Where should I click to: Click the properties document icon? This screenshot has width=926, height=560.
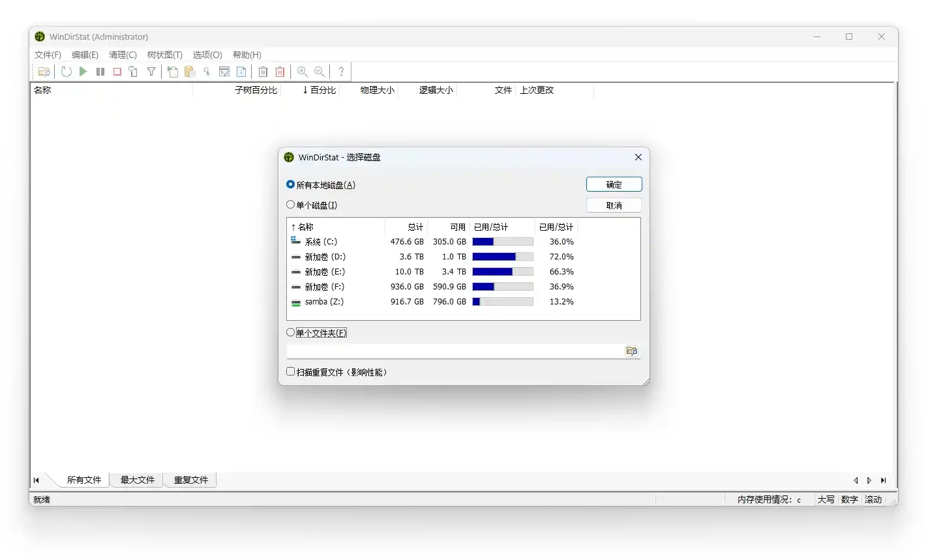[x=241, y=72]
